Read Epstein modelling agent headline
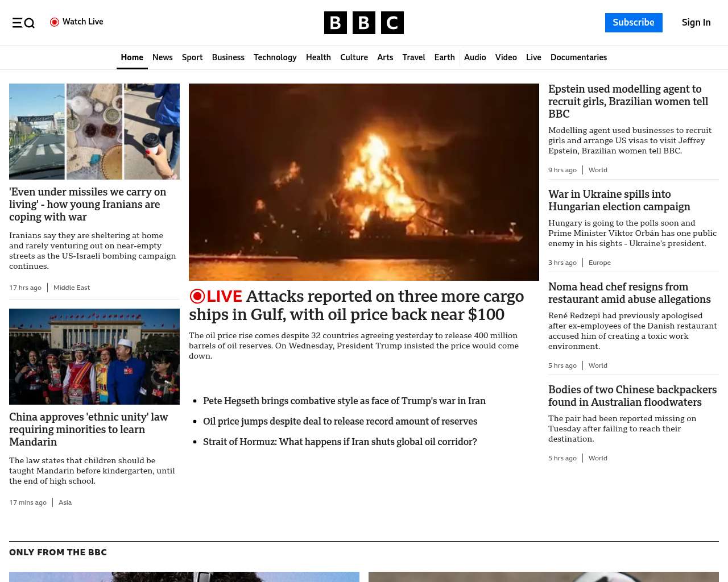This screenshot has width=728, height=582. [x=628, y=102]
